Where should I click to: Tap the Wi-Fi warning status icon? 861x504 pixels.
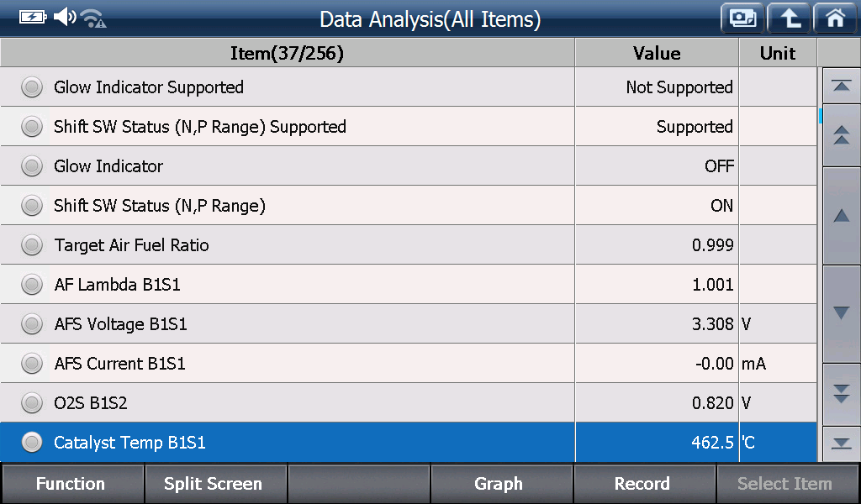point(92,18)
